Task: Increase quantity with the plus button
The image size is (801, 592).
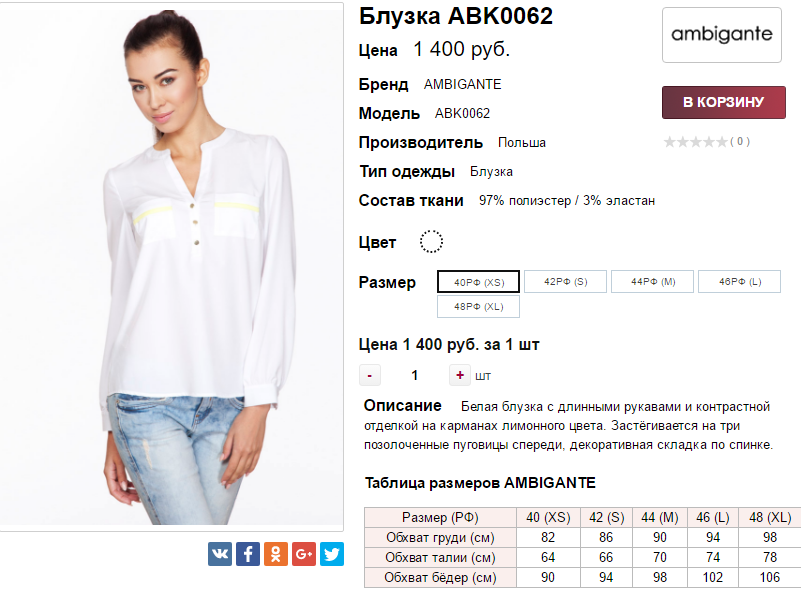Action: [460, 375]
